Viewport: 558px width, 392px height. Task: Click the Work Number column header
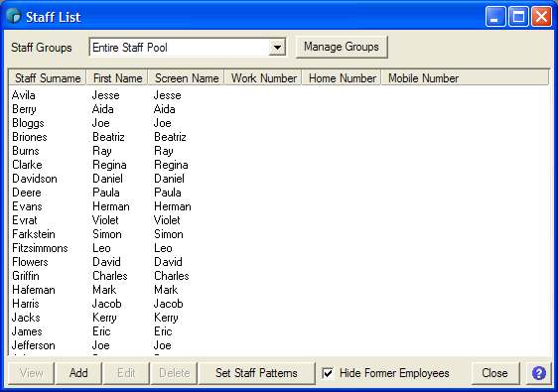[263, 77]
